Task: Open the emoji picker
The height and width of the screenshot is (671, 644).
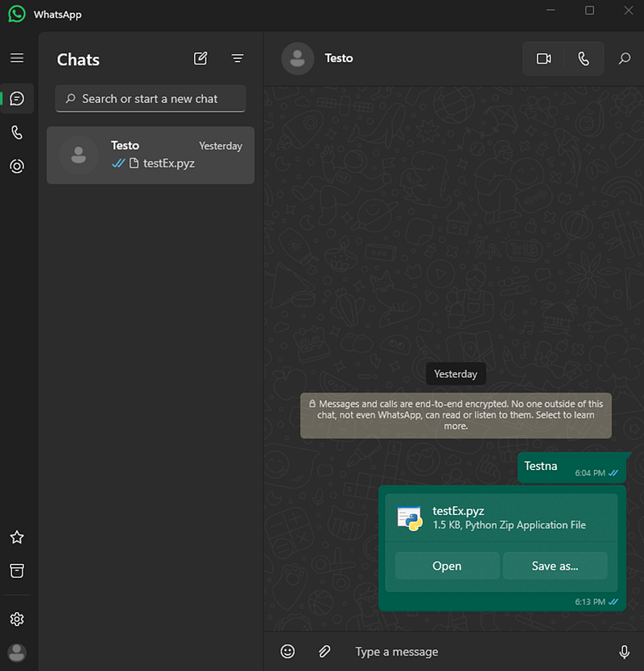Action: [287, 652]
